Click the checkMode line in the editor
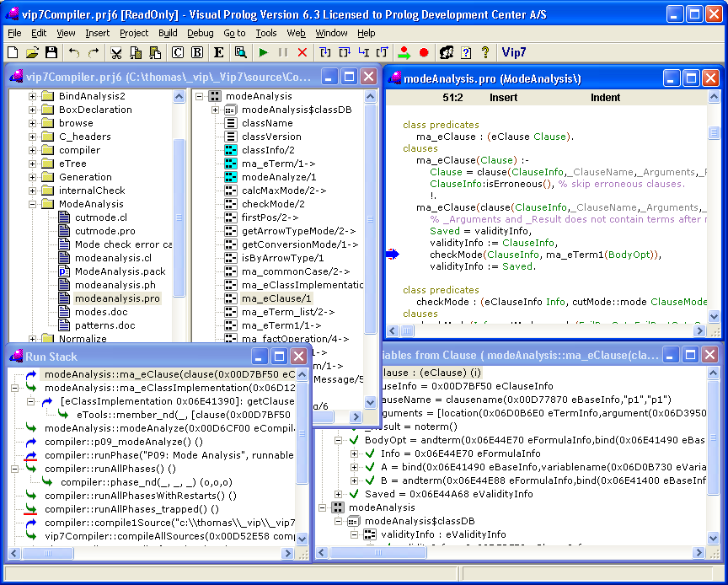The image size is (728, 585). tap(545, 255)
